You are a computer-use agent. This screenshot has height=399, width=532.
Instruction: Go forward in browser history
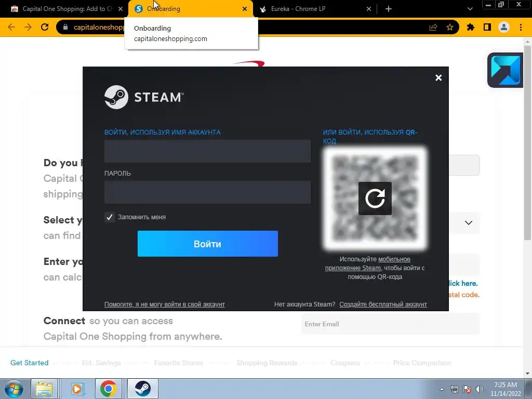tap(28, 27)
